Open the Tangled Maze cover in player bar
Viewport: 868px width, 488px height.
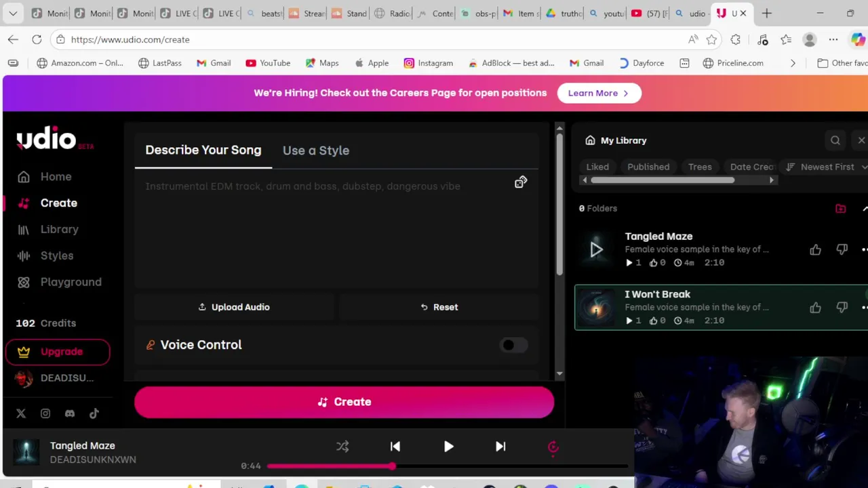(x=26, y=452)
